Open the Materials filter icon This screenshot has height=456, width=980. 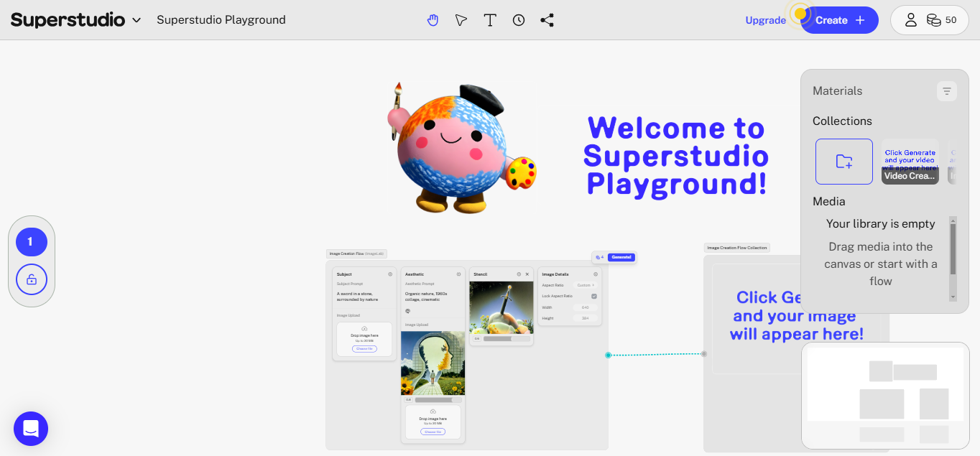pos(947,91)
